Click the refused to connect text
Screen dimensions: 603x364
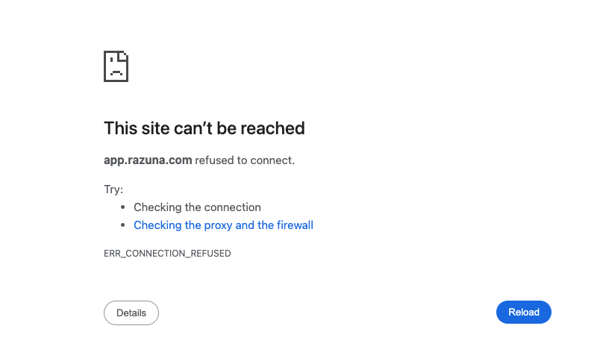tap(245, 160)
